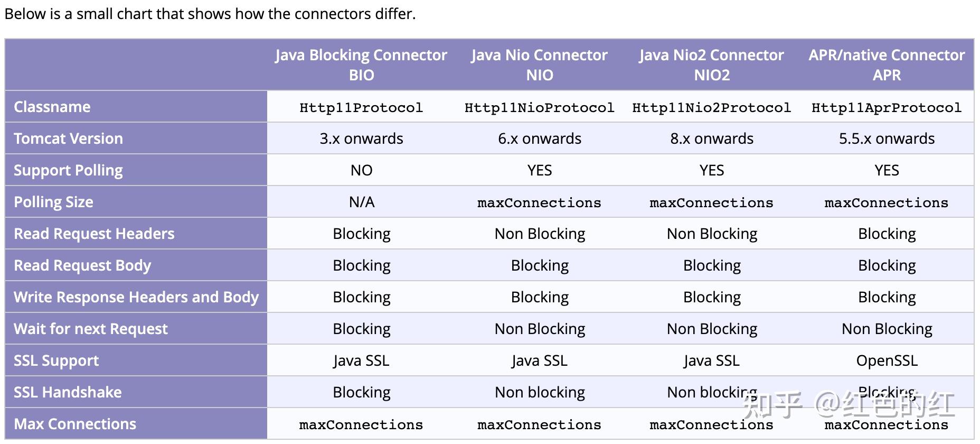Viewport: 980px width, 444px height.
Task: Click the NO cell under BIO
Action: click(x=361, y=170)
